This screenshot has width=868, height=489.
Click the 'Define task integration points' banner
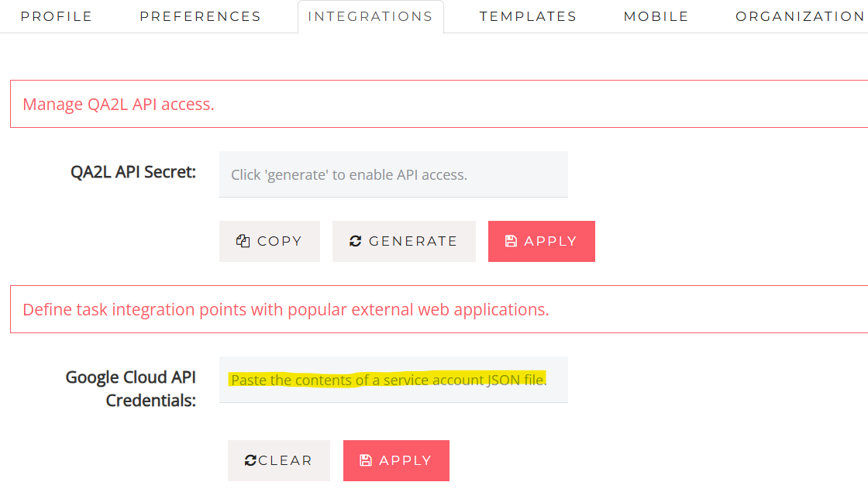coord(438,309)
